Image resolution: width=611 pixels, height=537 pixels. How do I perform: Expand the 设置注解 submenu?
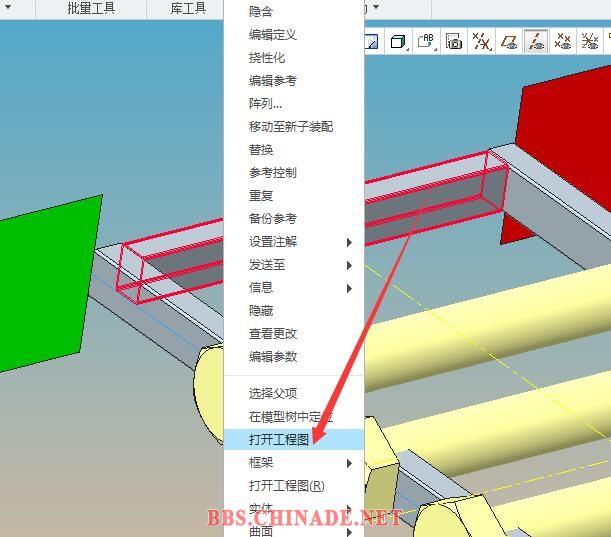294,242
